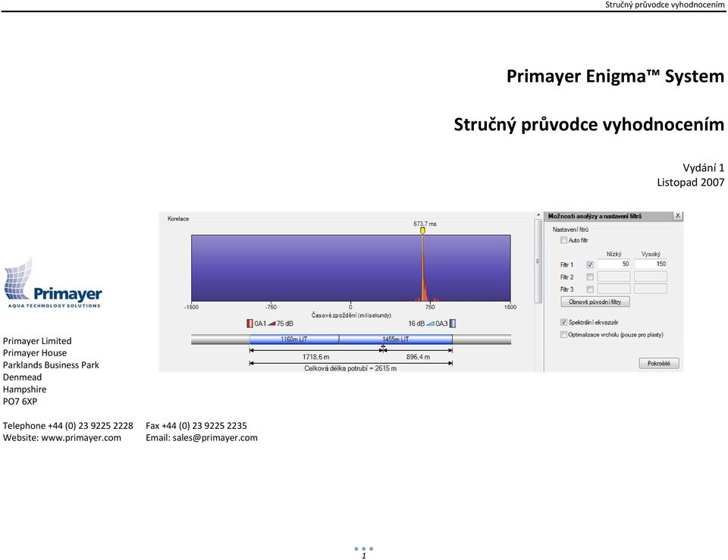The height and width of the screenshot is (560, 728).
Task: Click the Filtr 1 Vysoký field showing 150
Action: [651, 264]
